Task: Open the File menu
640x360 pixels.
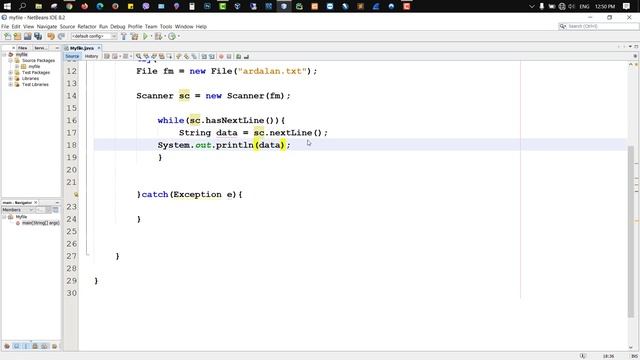Action: 5,27
